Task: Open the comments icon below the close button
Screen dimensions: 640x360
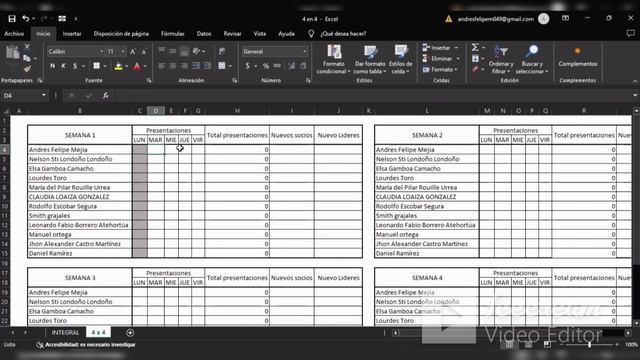Action: (x=630, y=34)
